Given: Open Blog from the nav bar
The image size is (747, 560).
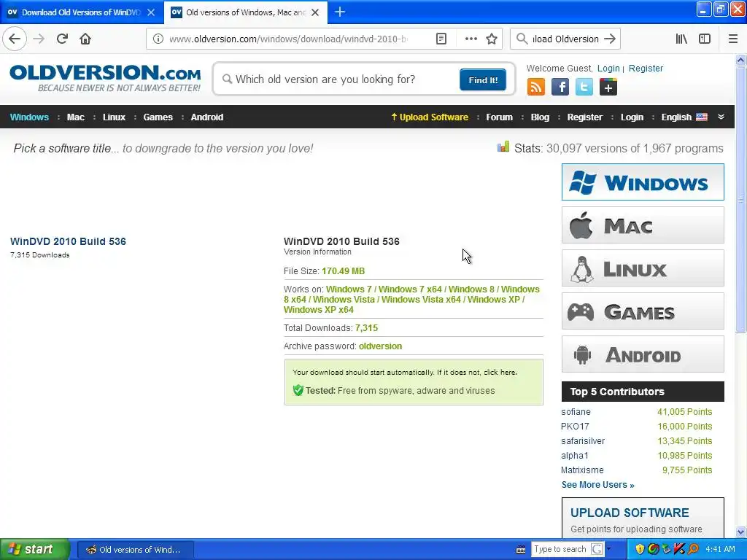Looking at the screenshot, I should click(x=540, y=117).
